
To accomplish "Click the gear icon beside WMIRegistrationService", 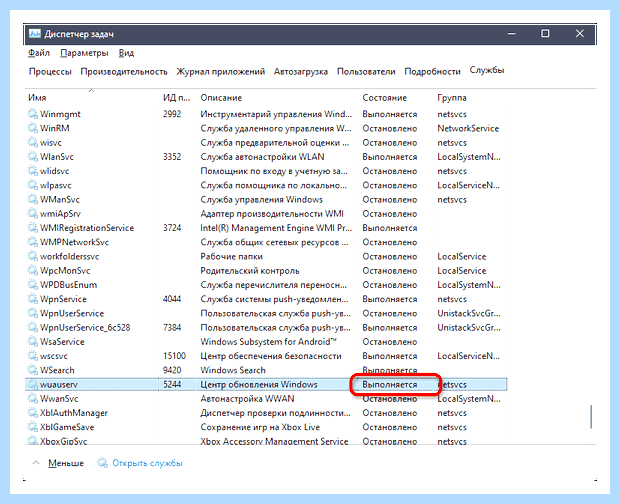I will coord(32,228).
